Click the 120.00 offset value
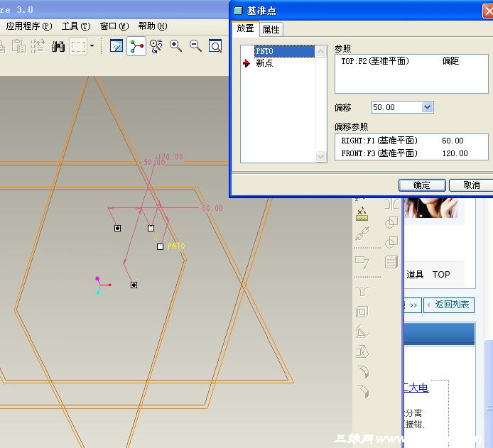The height and width of the screenshot is (448, 493). tap(455, 153)
